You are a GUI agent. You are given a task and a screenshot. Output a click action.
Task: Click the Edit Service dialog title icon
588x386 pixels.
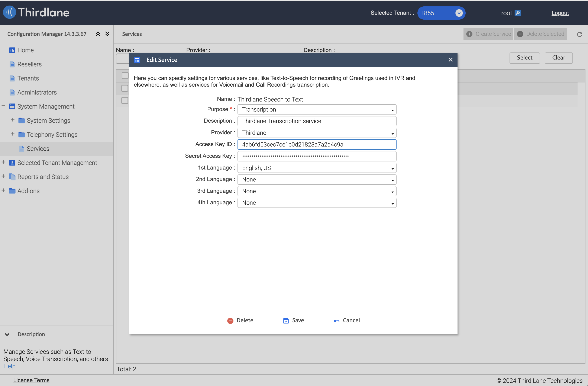[137, 60]
